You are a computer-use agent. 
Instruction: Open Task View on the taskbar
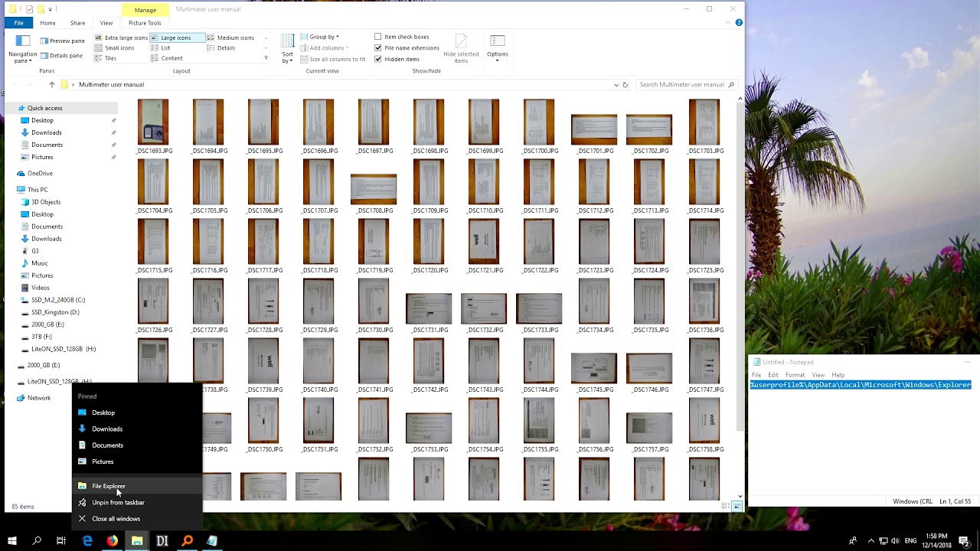(61, 541)
